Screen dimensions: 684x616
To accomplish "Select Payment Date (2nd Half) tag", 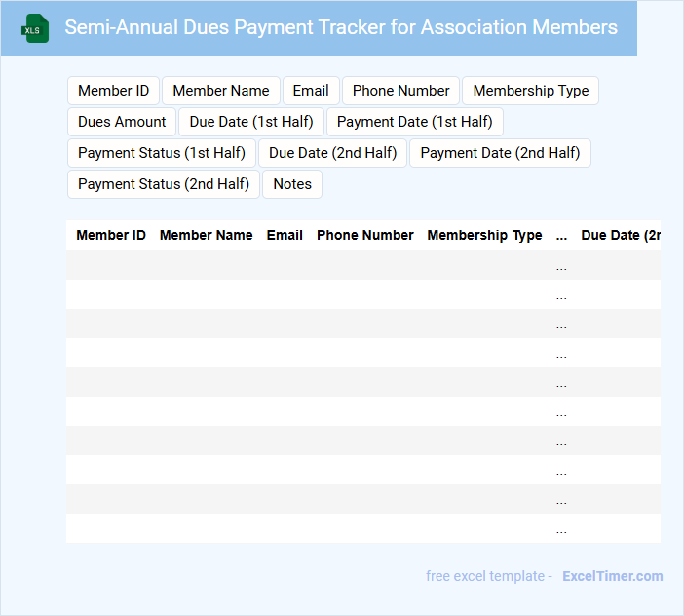I will coord(500,153).
